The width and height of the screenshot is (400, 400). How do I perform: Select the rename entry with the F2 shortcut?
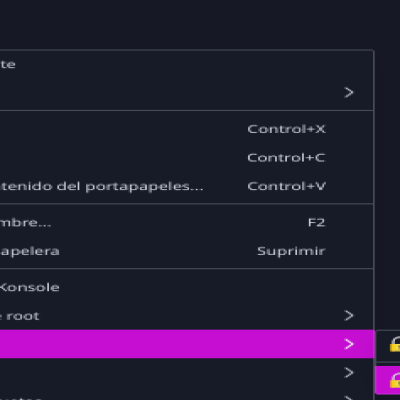[187, 222]
